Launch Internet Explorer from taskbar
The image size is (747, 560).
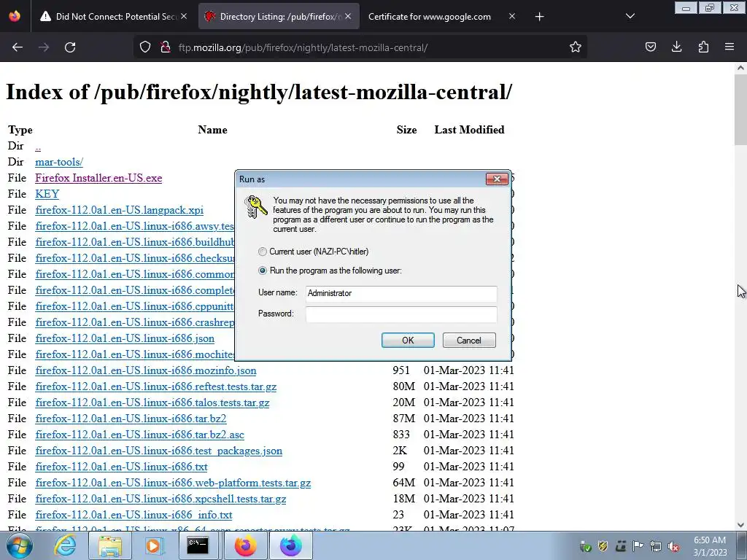pos(65,545)
